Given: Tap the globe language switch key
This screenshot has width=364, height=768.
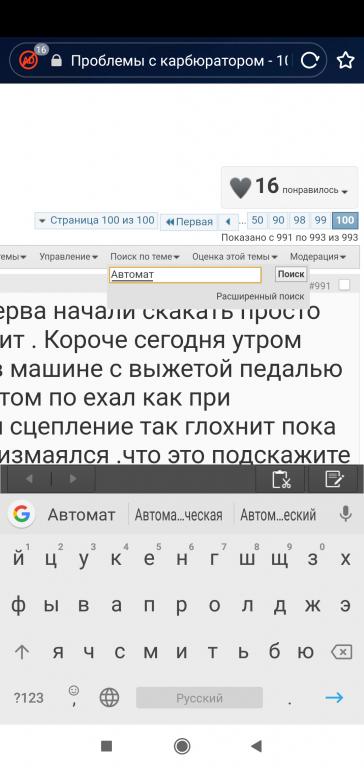Looking at the screenshot, I should (109, 697).
